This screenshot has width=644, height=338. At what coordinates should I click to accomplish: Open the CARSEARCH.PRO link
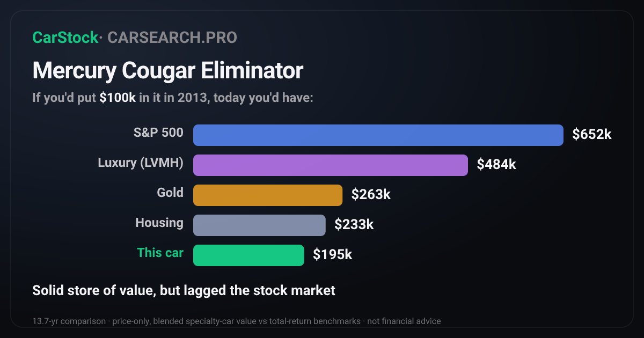[x=172, y=38]
